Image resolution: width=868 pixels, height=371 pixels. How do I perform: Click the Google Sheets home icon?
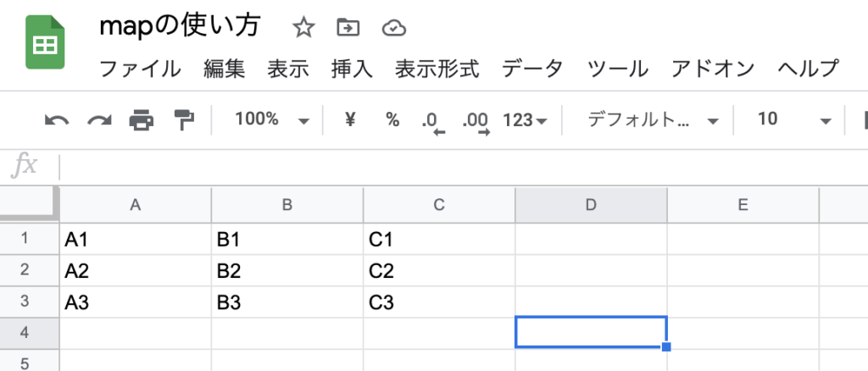pyautogui.click(x=45, y=42)
